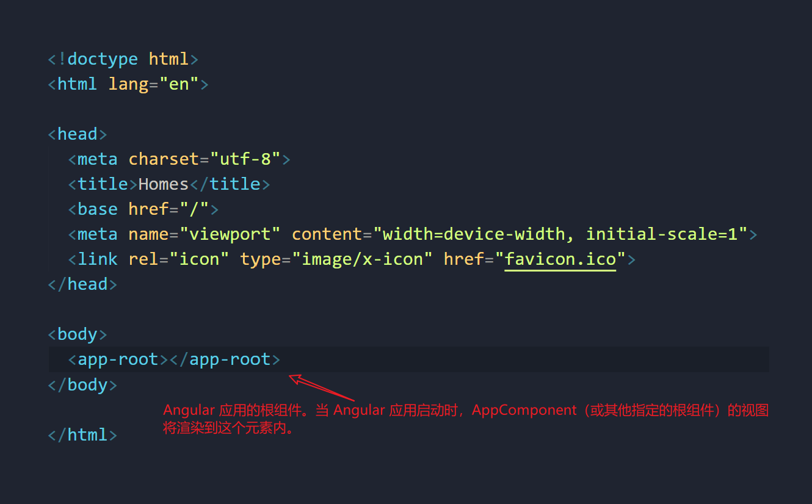Click the opening html tag name
Screen dimensions: 812x504
(78, 84)
